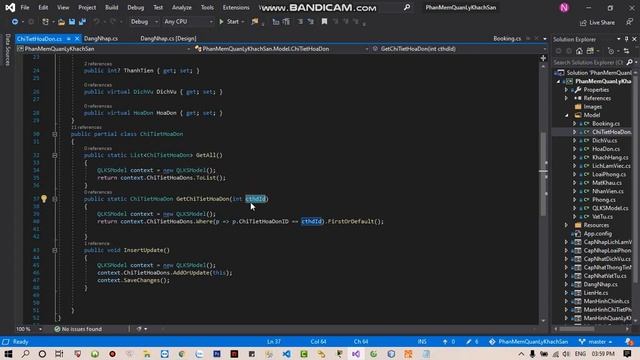Click the pending changes pencil indicator
Screen dimensions: 640x360
coord(472,342)
